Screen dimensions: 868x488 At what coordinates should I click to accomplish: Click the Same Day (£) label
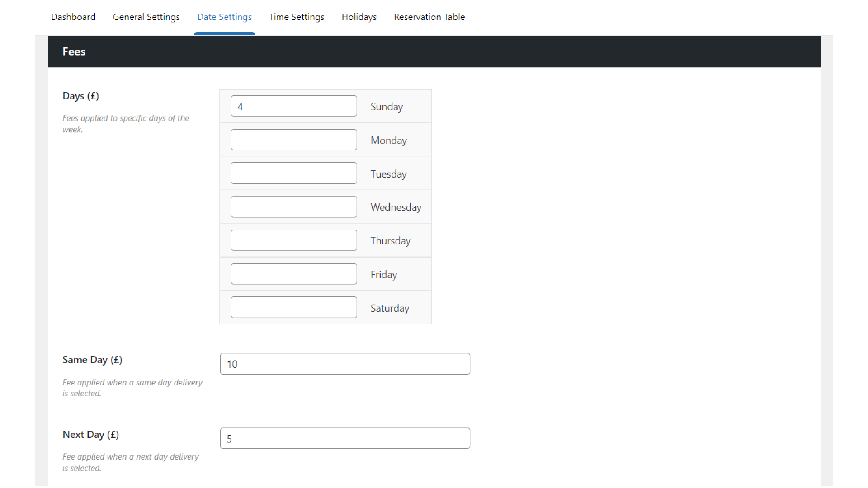(92, 360)
